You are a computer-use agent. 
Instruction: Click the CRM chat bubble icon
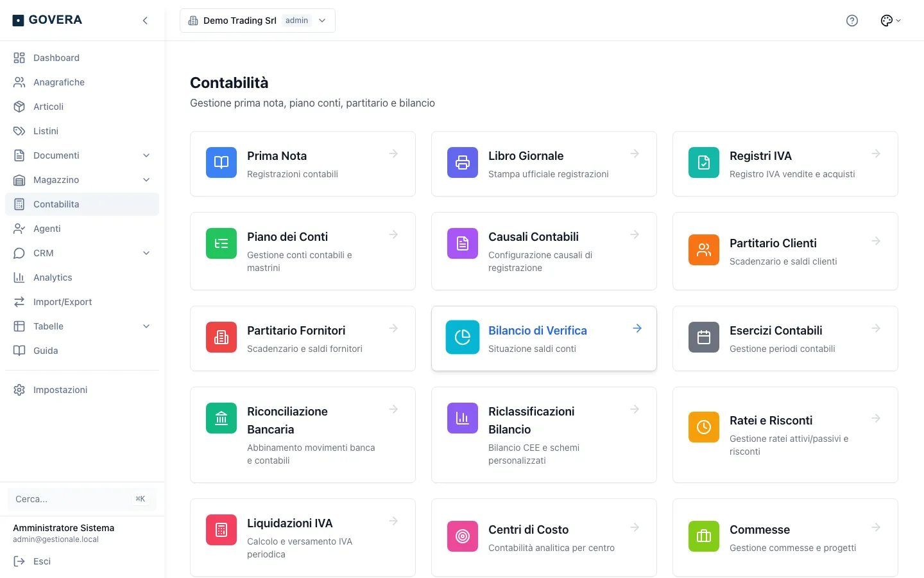(x=19, y=253)
